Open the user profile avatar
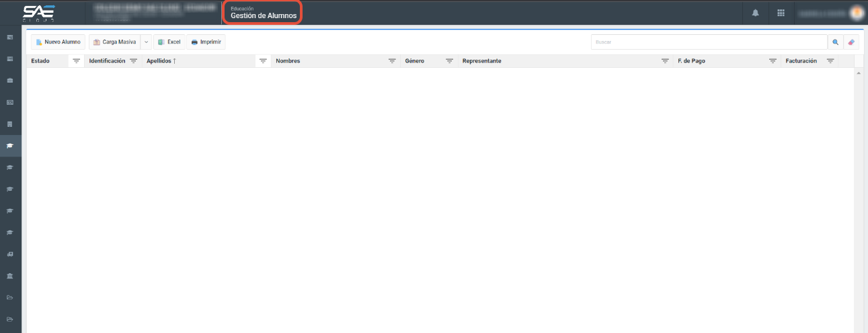The height and width of the screenshot is (333, 868). click(857, 13)
